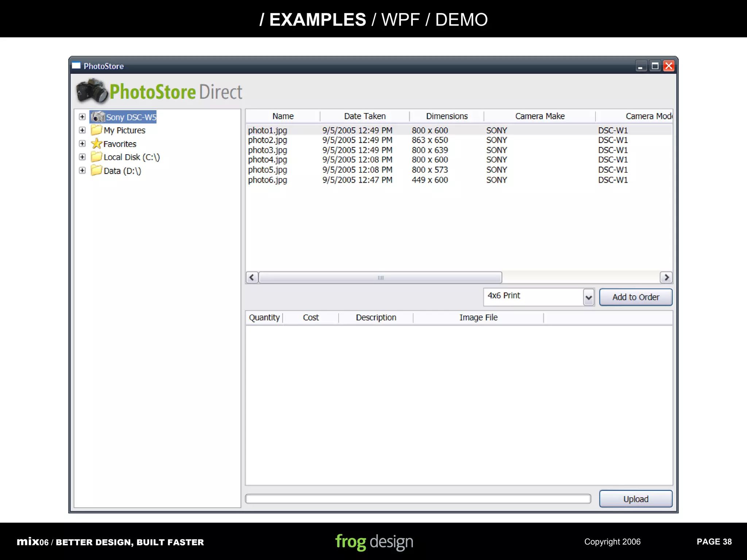Click the Quantity column header
Image resolution: width=747 pixels, height=560 pixels.
[264, 318]
